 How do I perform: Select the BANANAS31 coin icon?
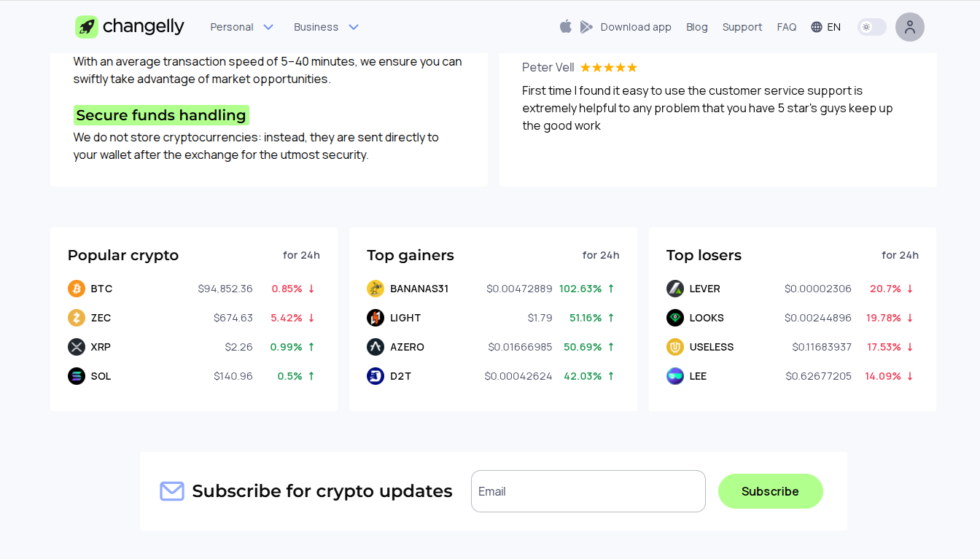tap(376, 289)
